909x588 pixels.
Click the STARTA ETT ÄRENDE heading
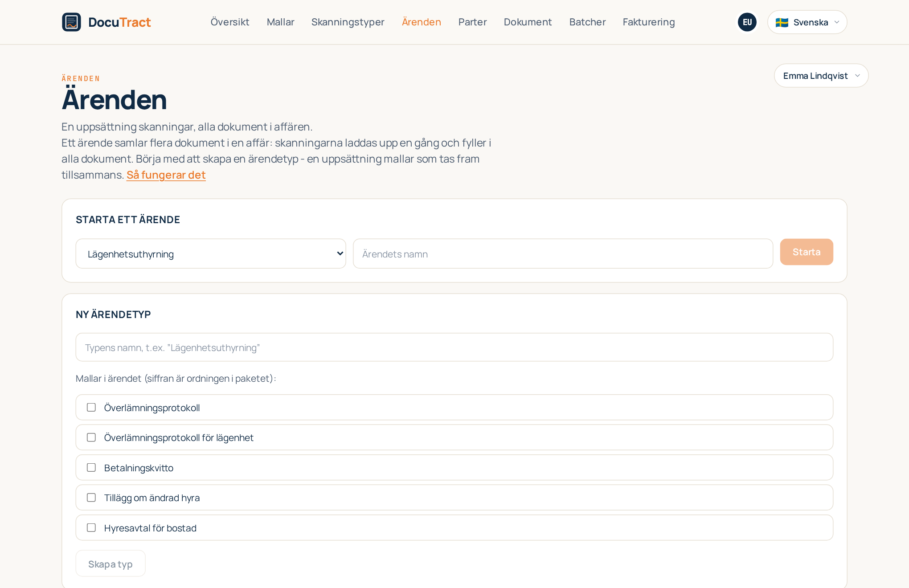[x=128, y=220]
